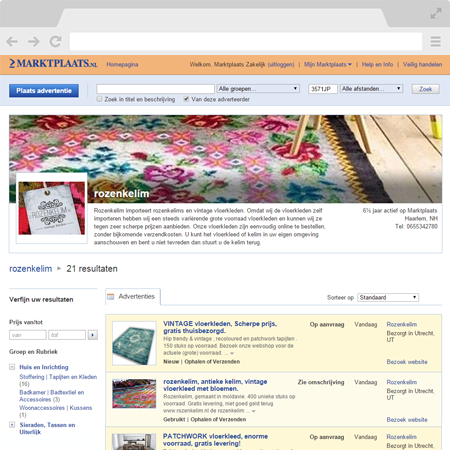Viewport: 450px width, 450px height.
Task: Open the VINTAGE vloerkleden thumbnail image
Action: click(134, 343)
